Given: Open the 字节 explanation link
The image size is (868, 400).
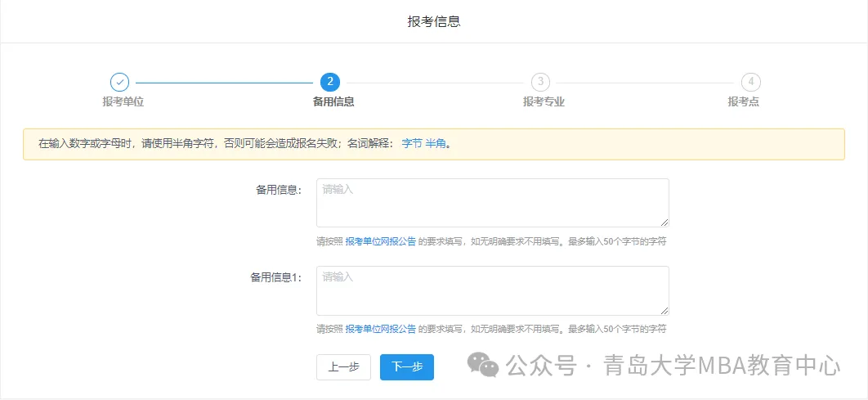Looking at the screenshot, I should [412, 144].
